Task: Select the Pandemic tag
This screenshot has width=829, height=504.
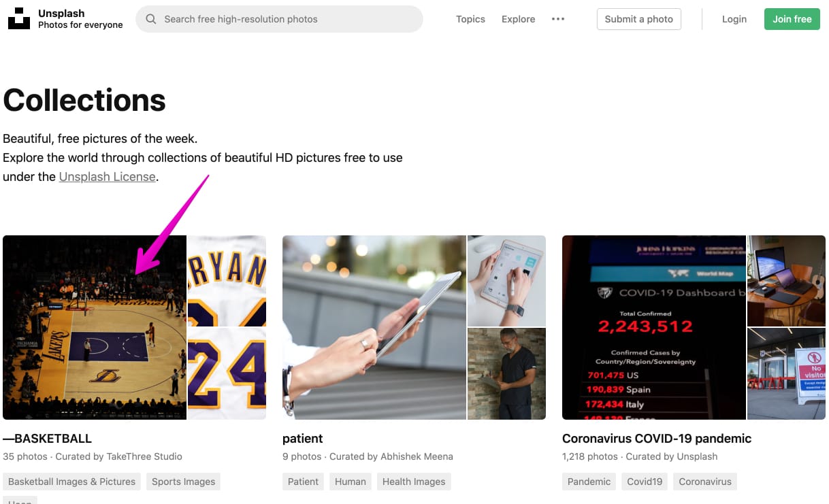Action: (x=589, y=482)
